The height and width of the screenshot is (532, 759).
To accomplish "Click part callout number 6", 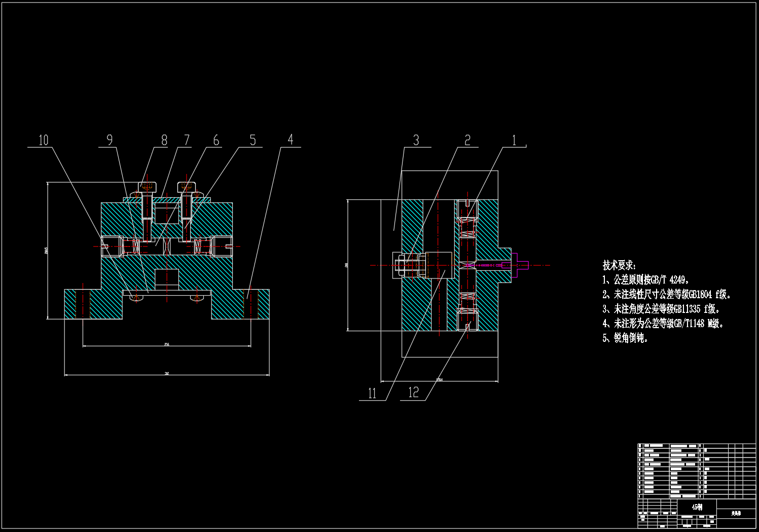I will [216, 140].
